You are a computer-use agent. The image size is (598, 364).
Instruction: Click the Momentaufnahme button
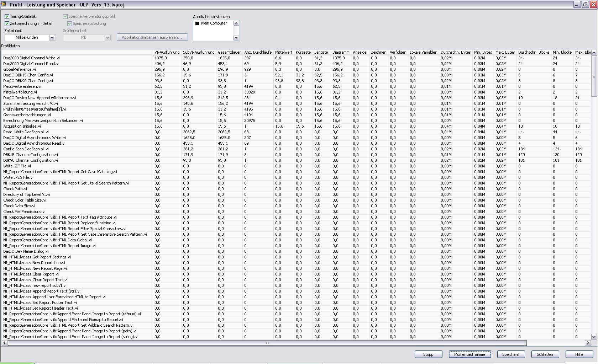coord(470,354)
